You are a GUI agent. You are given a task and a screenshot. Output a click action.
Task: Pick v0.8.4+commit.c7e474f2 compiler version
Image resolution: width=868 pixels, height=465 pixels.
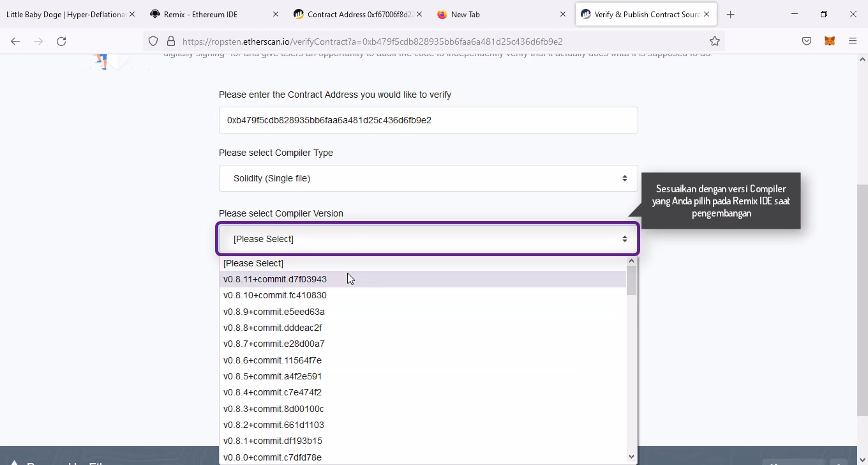pyautogui.click(x=273, y=392)
